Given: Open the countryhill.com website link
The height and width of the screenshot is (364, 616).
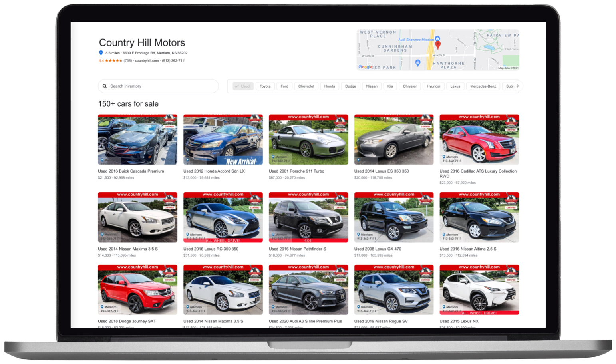Looking at the screenshot, I should point(147,61).
